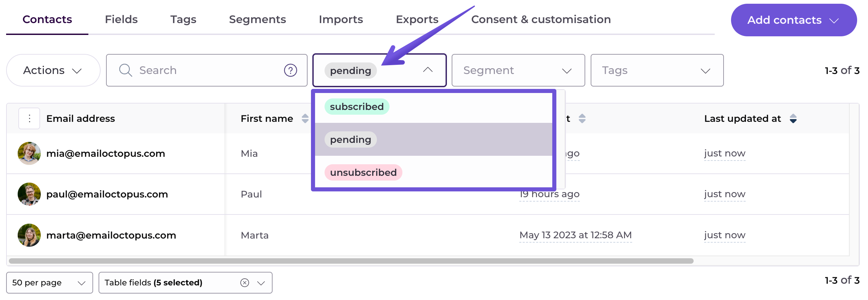
Task: Click the Add contacts button
Action: click(794, 20)
